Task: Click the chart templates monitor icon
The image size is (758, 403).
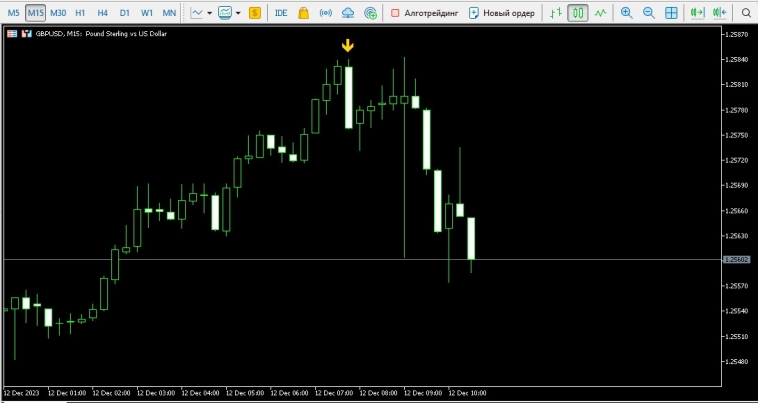Action: click(x=225, y=13)
